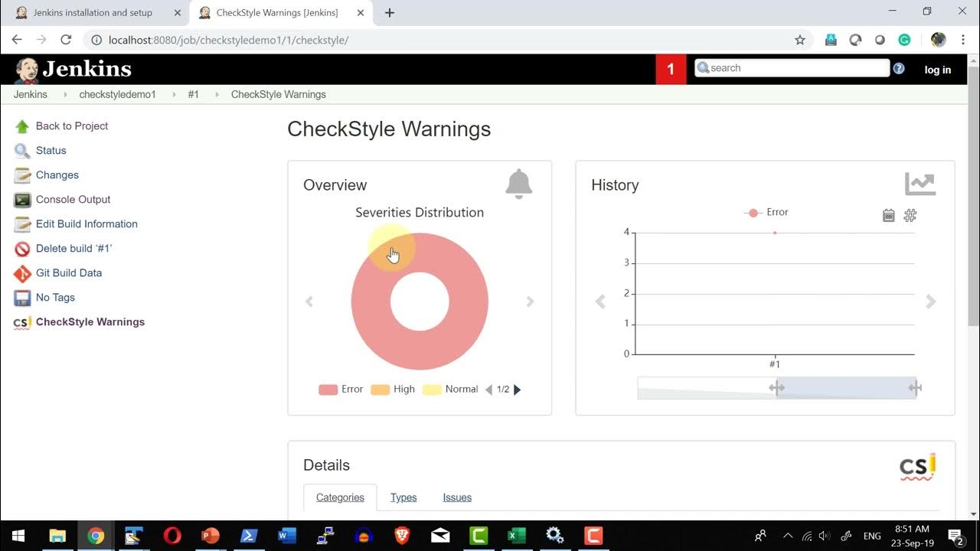Image resolution: width=980 pixels, height=551 pixels.
Task: Bookmark this page with the star icon
Action: pos(800,40)
